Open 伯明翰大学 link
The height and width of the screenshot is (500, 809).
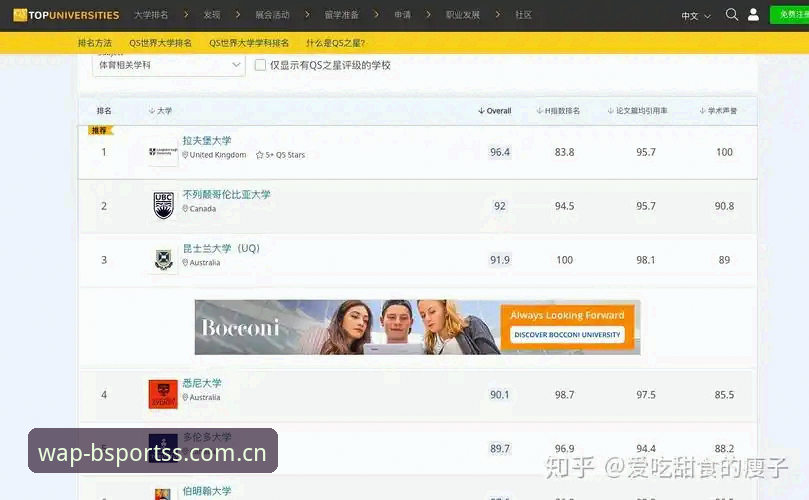207,491
